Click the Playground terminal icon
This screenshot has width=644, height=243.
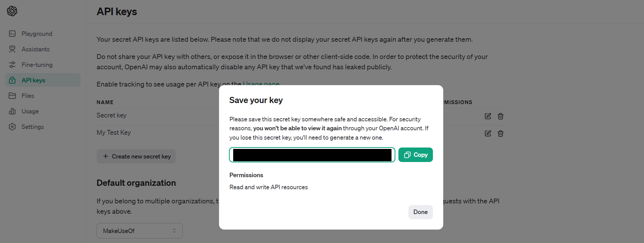(12, 34)
